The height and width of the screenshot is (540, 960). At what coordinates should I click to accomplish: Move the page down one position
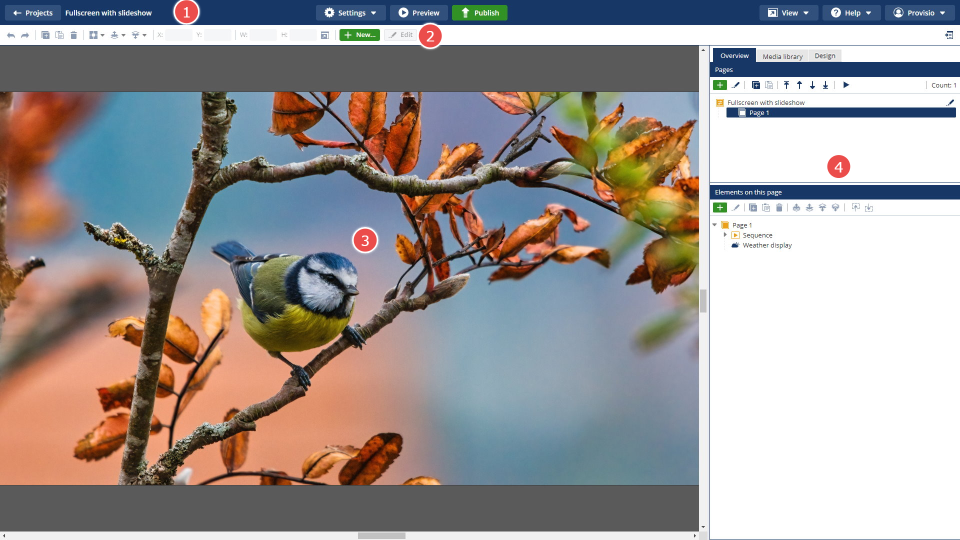812,85
